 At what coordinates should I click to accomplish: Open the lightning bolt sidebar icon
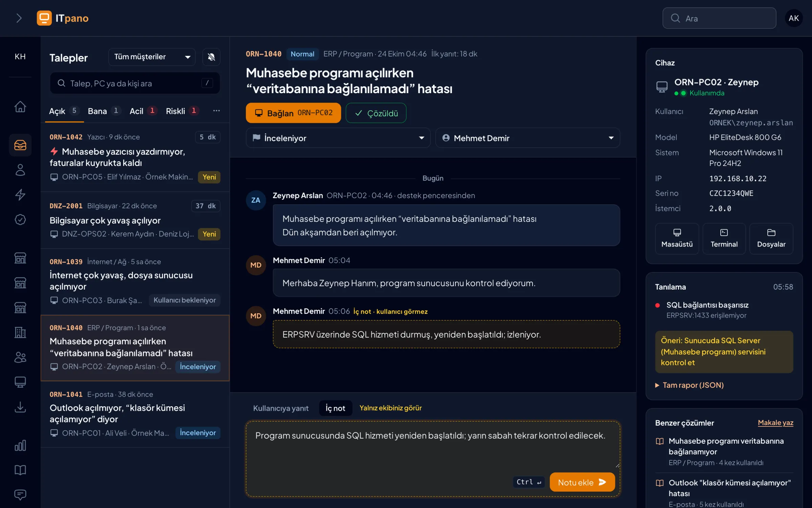point(20,194)
